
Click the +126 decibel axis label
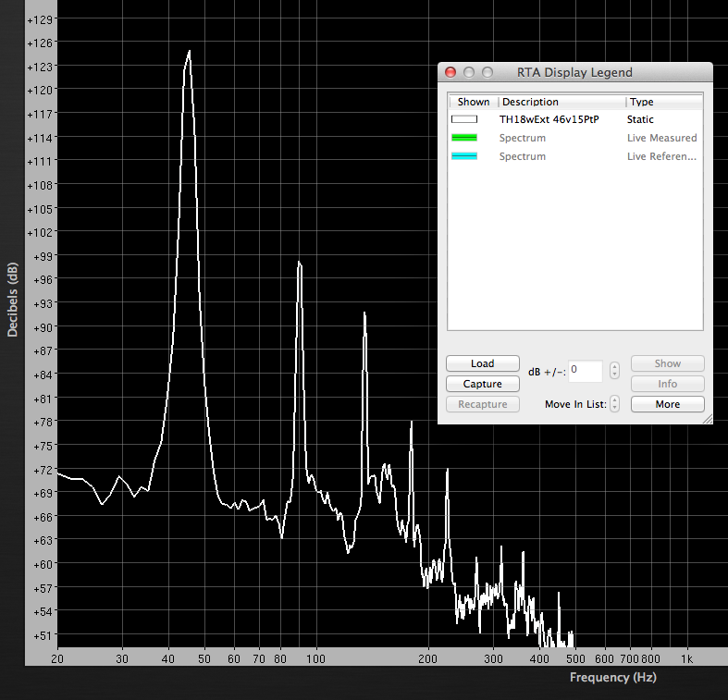tap(41, 43)
